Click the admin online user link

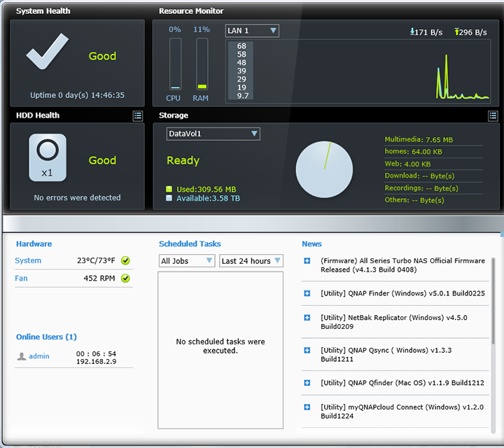pos(39,356)
